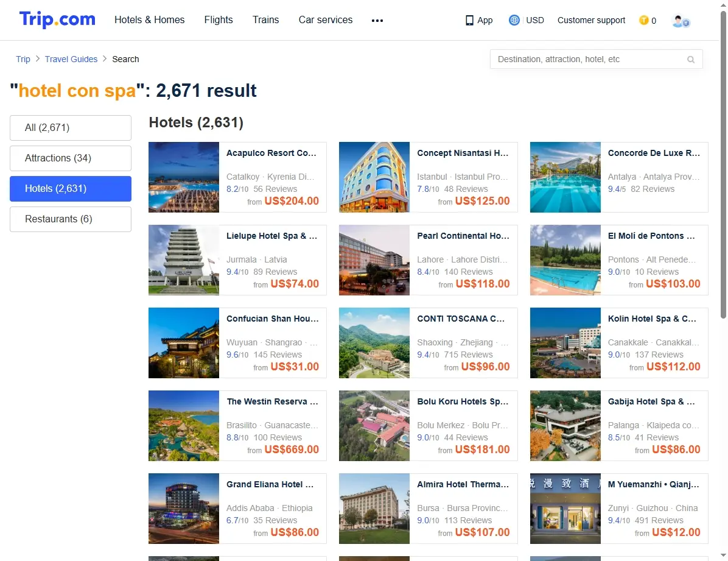The height and width of the screenshot is (561, 728).
Task: Open the App download phone icon
Action: pyautogui.click(x=469, y=21)
